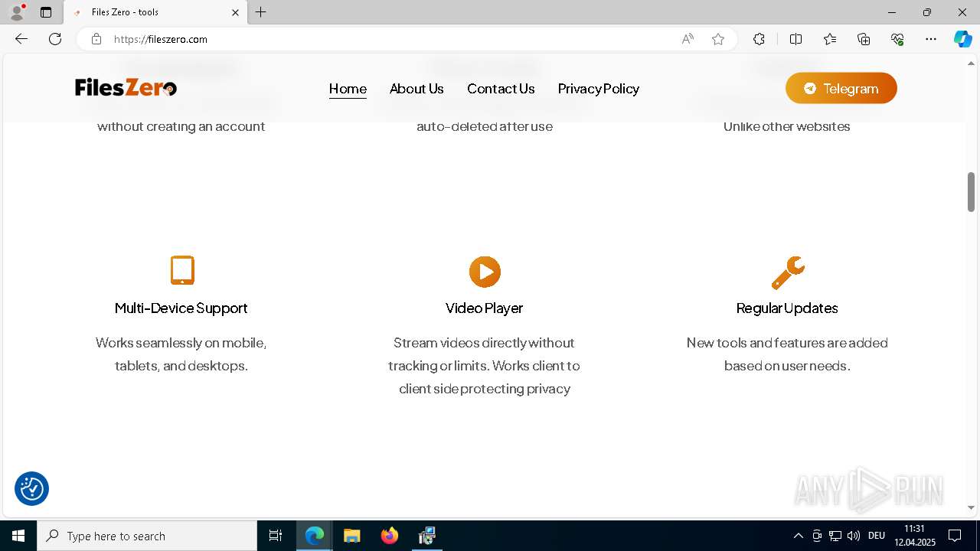
Task: Go back to previous page
Action: (x=21, y=39)
